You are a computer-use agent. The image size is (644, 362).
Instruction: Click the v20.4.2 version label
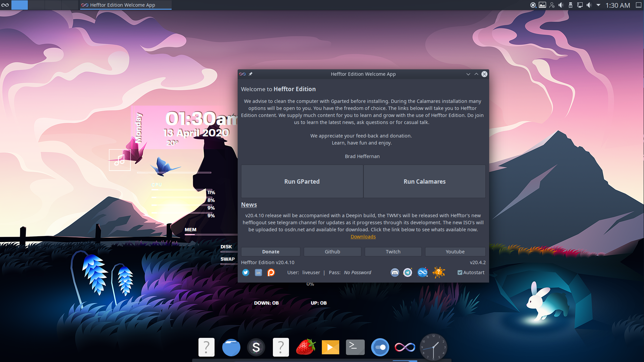click(478, 262)
